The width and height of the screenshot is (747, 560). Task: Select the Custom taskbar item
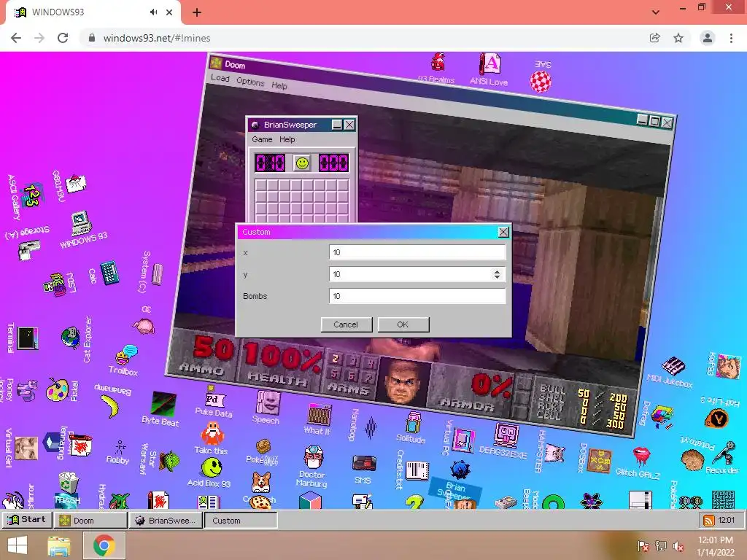[241, 520]
